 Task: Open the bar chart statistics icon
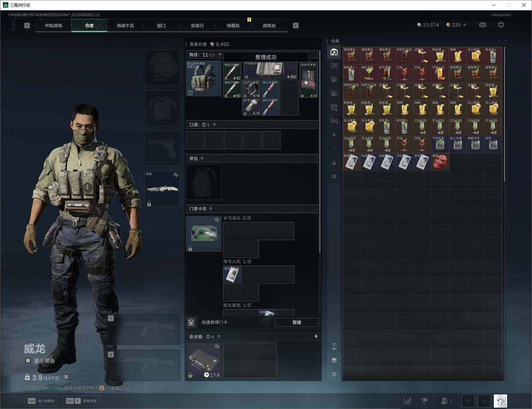407,401
